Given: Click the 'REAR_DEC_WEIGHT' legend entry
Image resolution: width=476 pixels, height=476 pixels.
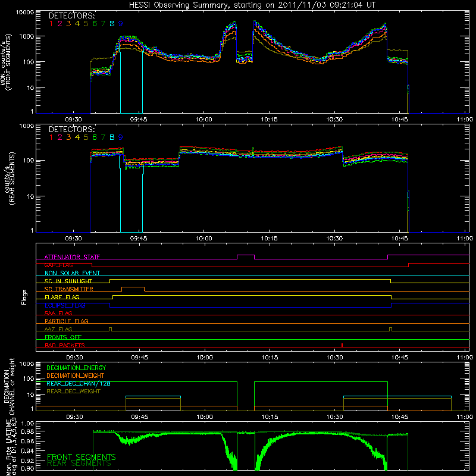Looking at the screenshot, I should point(73,392).
